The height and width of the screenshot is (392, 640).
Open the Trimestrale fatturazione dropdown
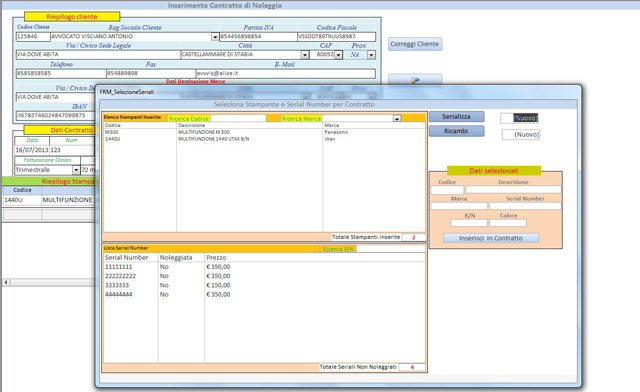(76, 170)
